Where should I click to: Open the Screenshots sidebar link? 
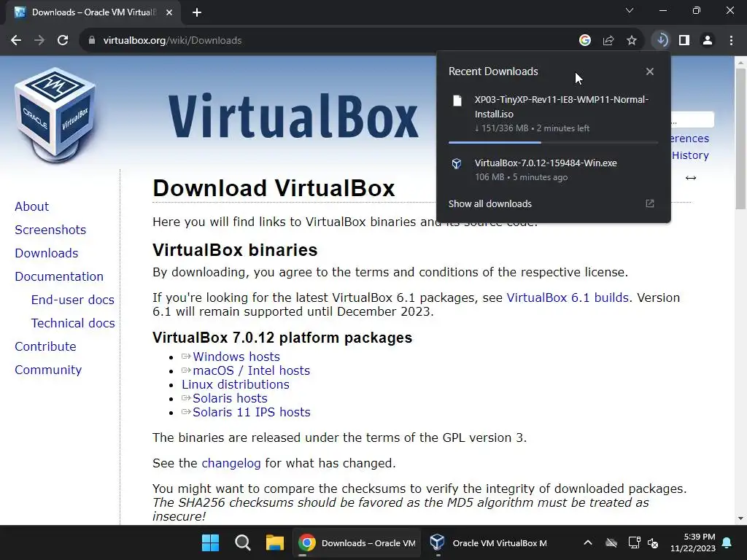[x=50, y=230]
